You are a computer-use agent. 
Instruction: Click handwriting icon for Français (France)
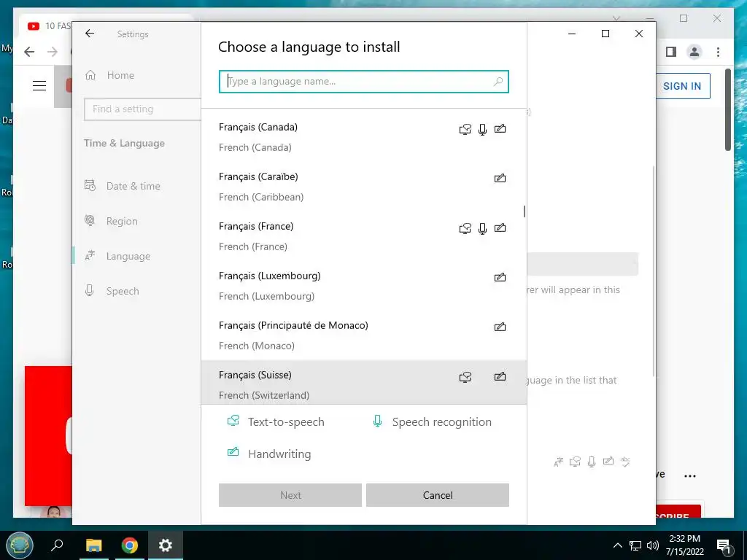(x=500, y=227)
